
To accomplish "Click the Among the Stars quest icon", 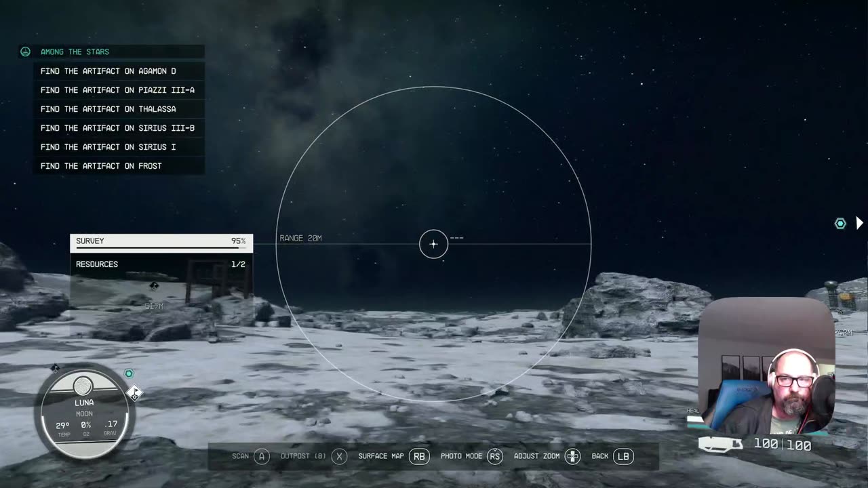I will (25, 52).
